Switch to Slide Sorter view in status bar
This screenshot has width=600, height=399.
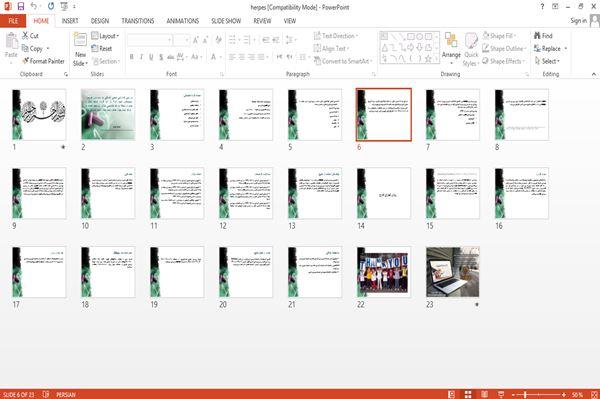(468, 394)
